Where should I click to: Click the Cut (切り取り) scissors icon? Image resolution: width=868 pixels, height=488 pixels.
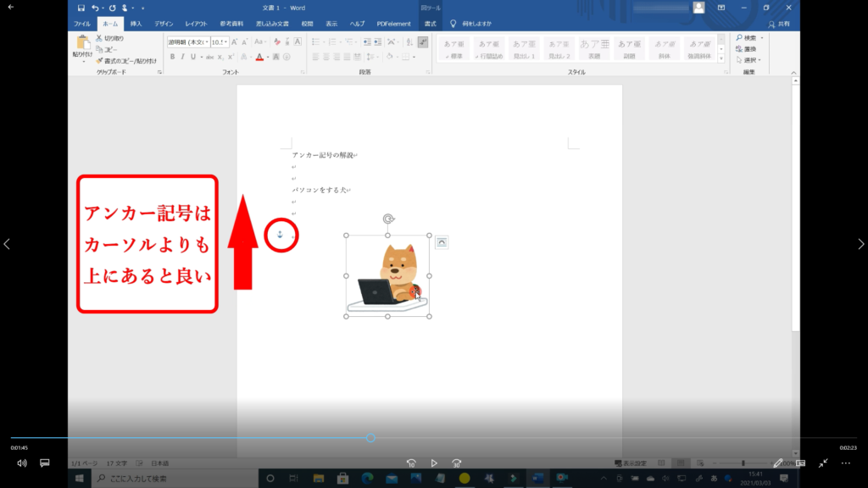[99, 38]
